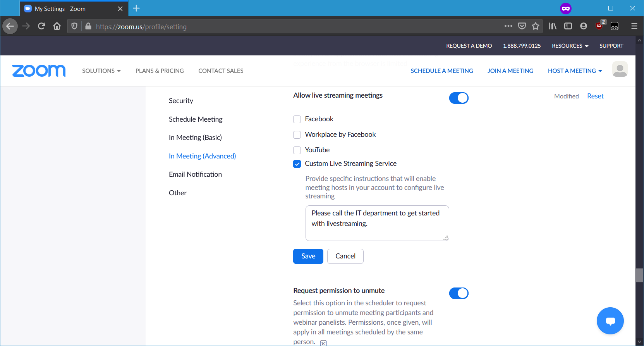Open the uBlock Origin extension icon
Image resolution: width=644 pixels, height=346 pixels.
point(599,26)
